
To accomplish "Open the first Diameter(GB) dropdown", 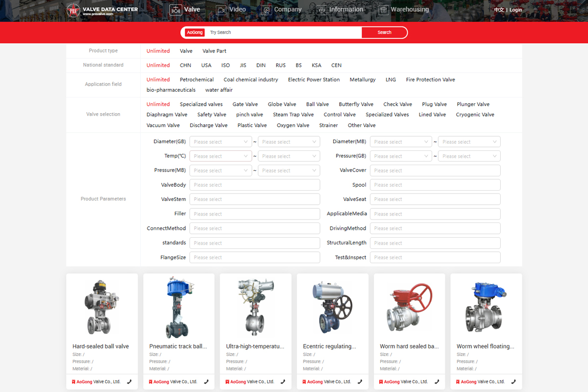I will click(x=220, y=142).
